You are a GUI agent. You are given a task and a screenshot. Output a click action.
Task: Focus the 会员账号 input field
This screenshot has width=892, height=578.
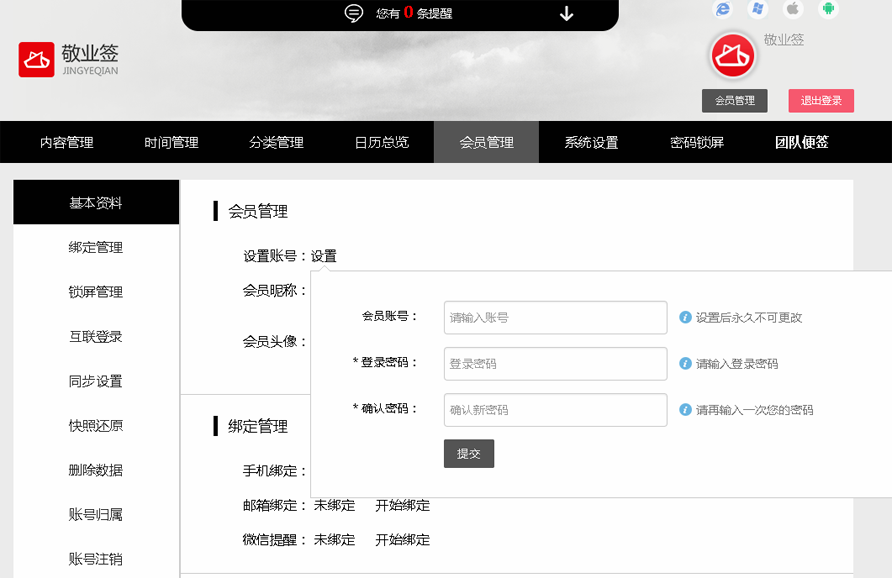click(555, 317)
